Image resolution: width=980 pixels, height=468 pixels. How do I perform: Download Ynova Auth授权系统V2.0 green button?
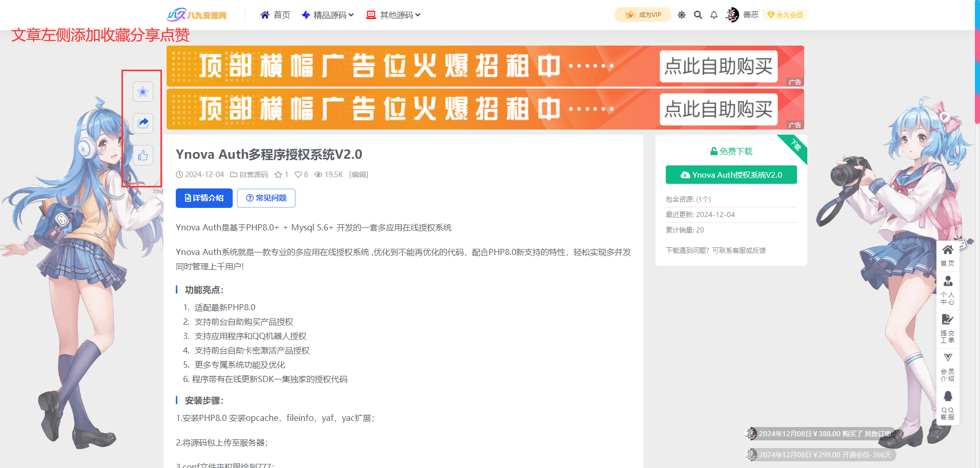(731, 175)
